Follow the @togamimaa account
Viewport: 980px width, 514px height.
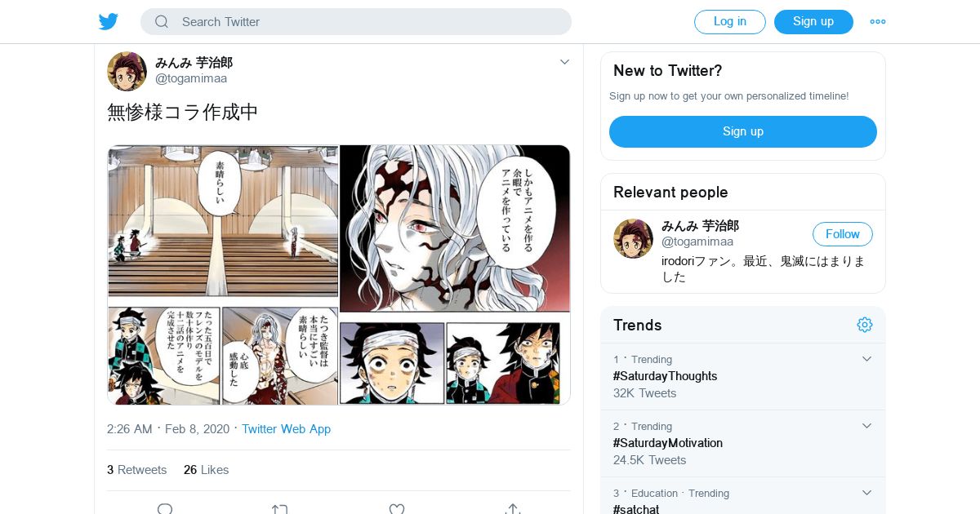point(842,234)
